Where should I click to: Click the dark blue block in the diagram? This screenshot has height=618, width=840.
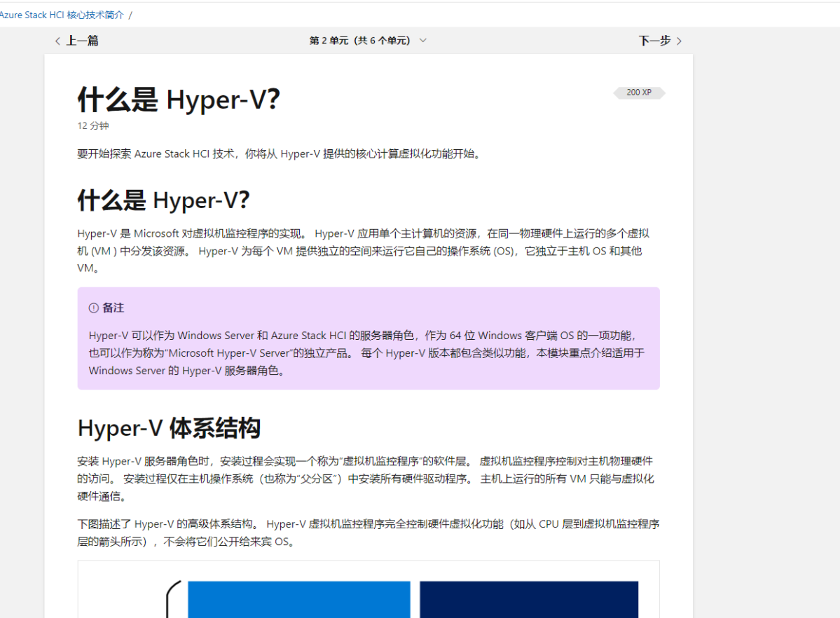click(528, 603)
